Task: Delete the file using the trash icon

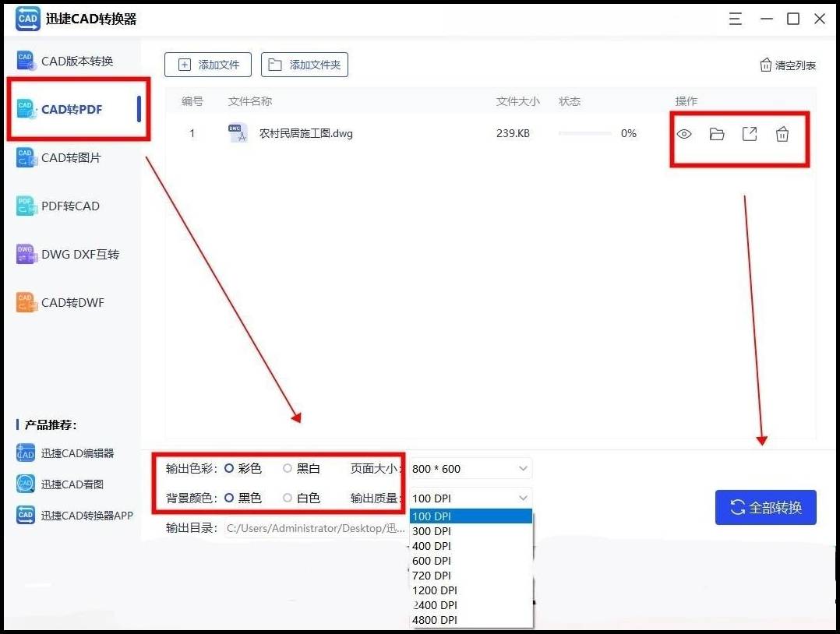Action: point(782,134)
